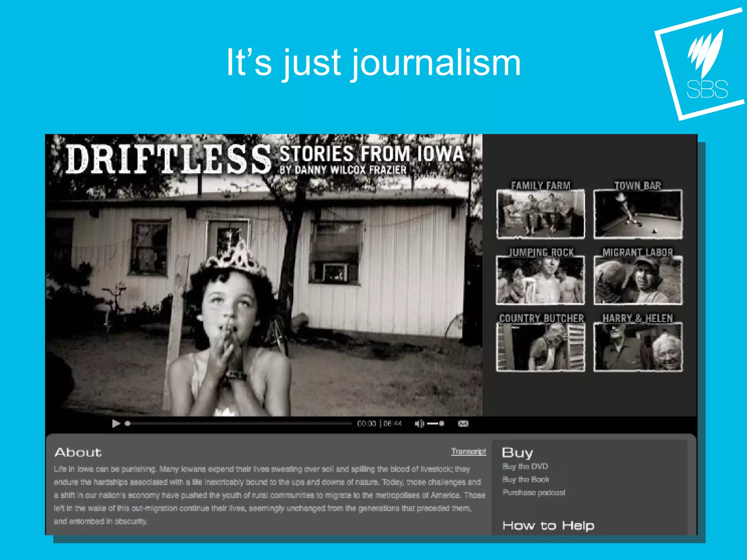Click the "Life in Iowa can be punishing" paragraph
The image size is (747, 560).
pyautogui.click(x=270, y=495)
